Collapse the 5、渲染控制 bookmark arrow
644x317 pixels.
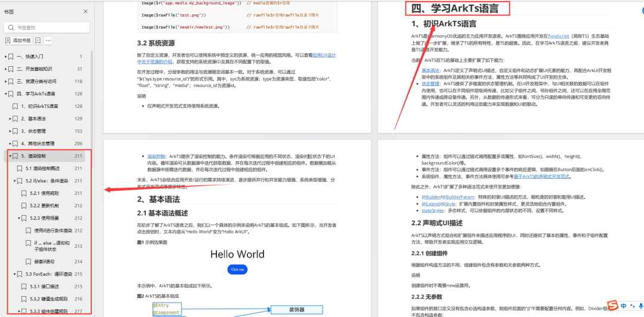(x=10, y=156)
